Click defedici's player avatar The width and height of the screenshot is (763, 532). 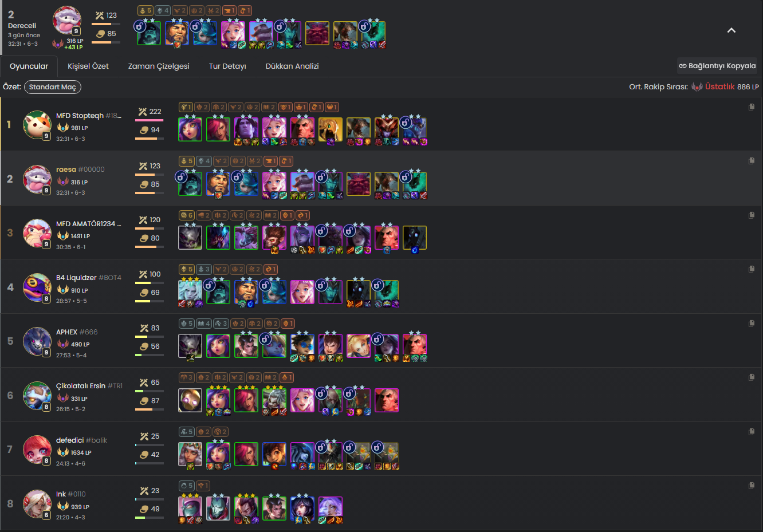click(37, 450)
